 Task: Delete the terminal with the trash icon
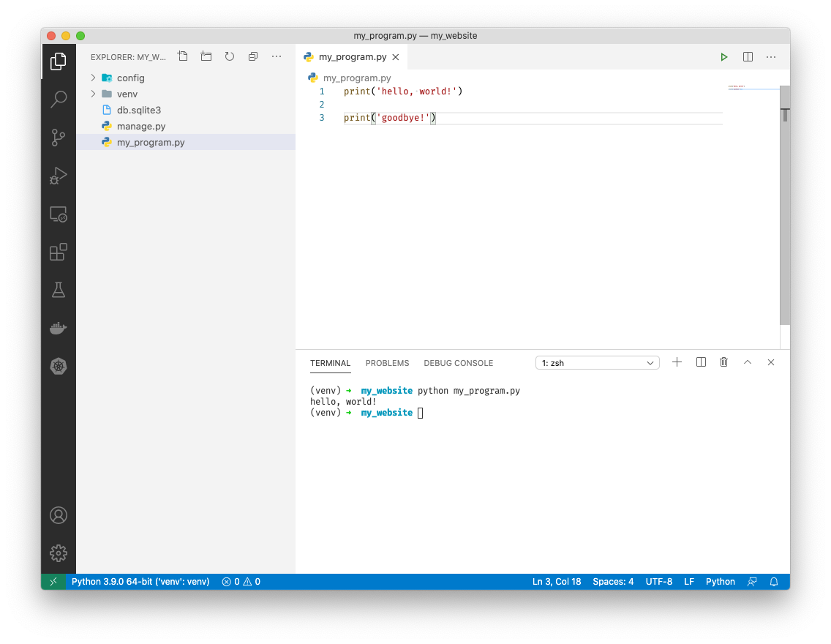(x=723, y=362)
